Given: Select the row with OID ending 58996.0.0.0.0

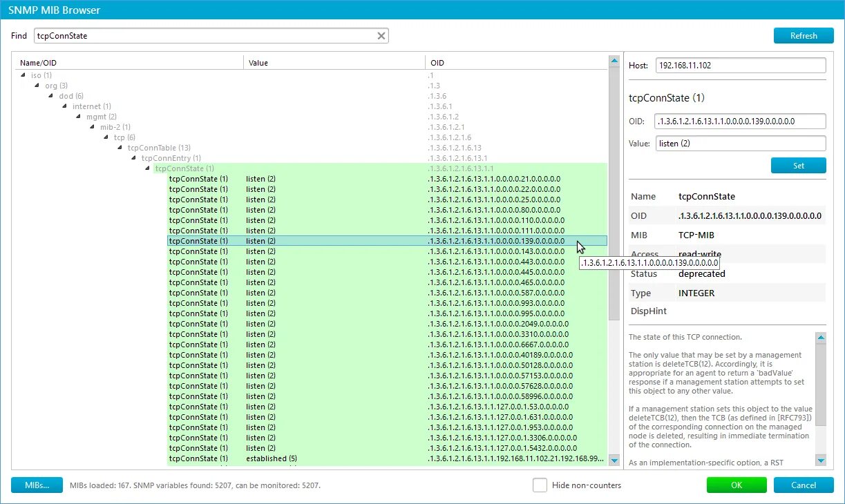Looking at the screenshot, I should (387, 396).
